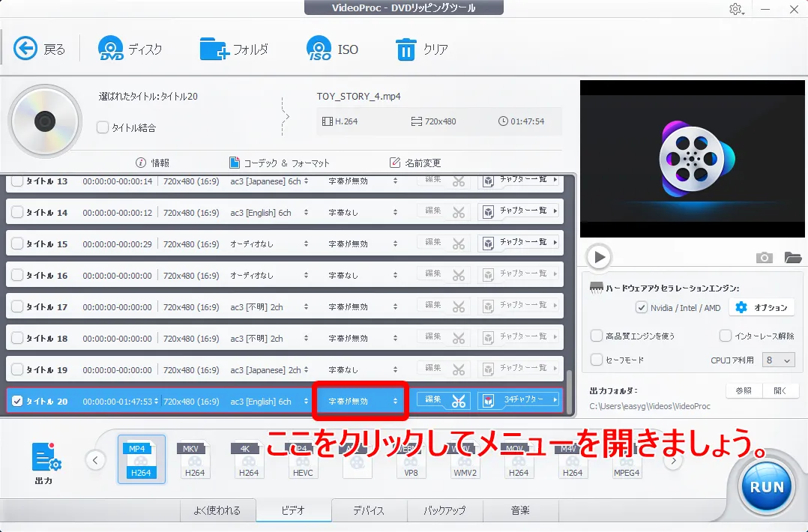
Task: Switch to バックアップ tab
Action: 444,510
